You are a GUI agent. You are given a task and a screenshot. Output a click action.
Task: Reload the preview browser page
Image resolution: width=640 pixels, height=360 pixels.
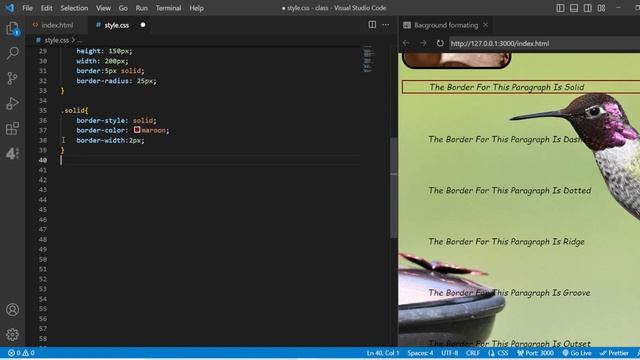(x=440, y=43)
